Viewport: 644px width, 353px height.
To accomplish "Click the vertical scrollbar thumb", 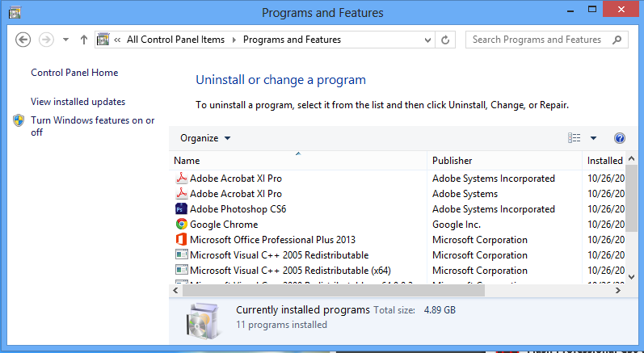I will [x=632, y=198].
